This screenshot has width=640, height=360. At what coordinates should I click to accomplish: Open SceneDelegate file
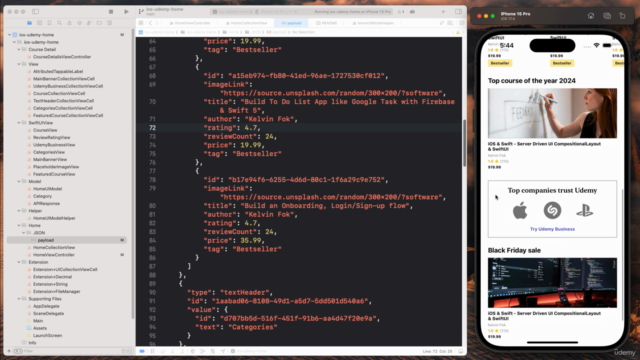[x=48, y=313]
